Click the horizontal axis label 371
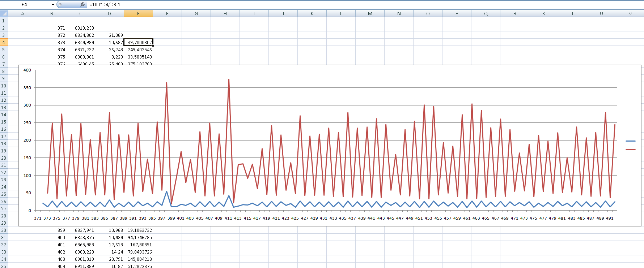644x268 pixels. [38, 218]
